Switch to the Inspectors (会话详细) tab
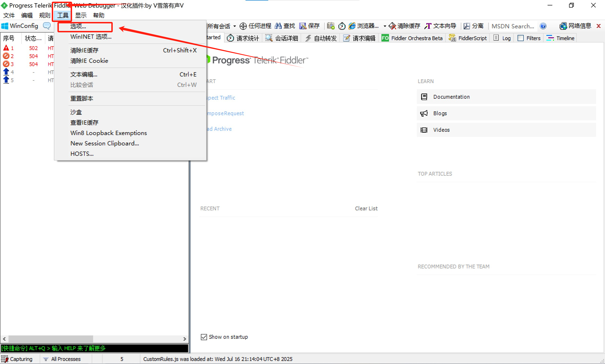 coord(282,38)
